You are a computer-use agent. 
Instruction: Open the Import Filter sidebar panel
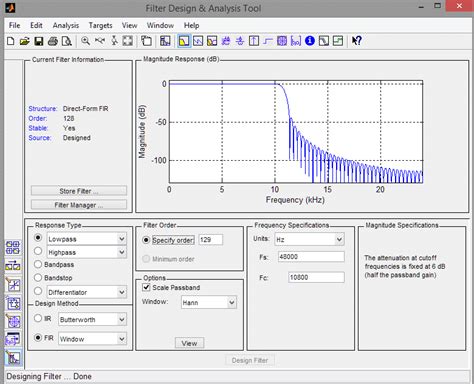[x=13, y=339]
